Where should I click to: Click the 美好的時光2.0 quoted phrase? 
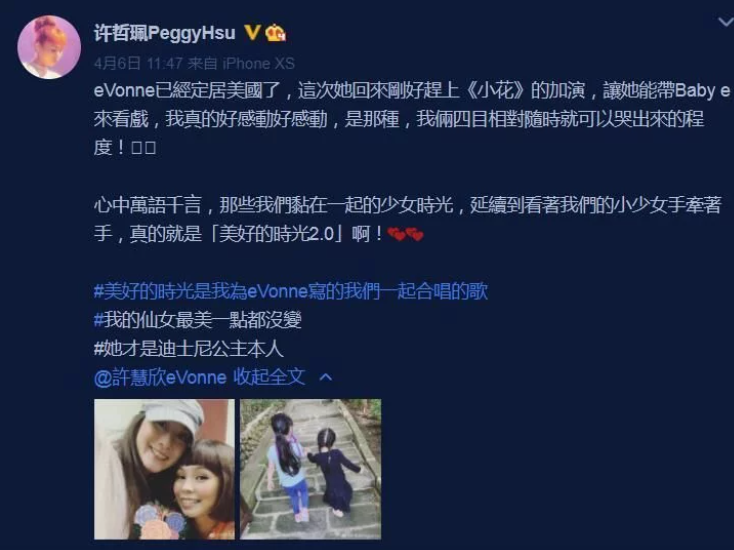coord(277,234)
